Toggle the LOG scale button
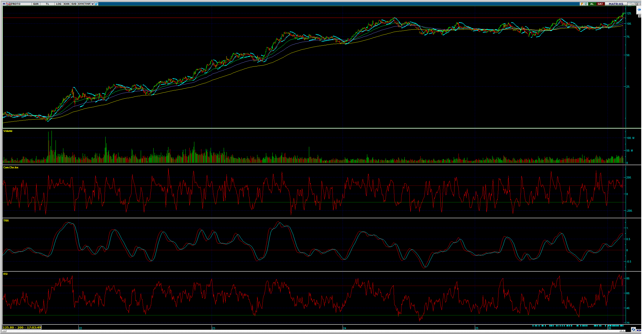This screenshot has width=644, height=334. pos(59,4)
